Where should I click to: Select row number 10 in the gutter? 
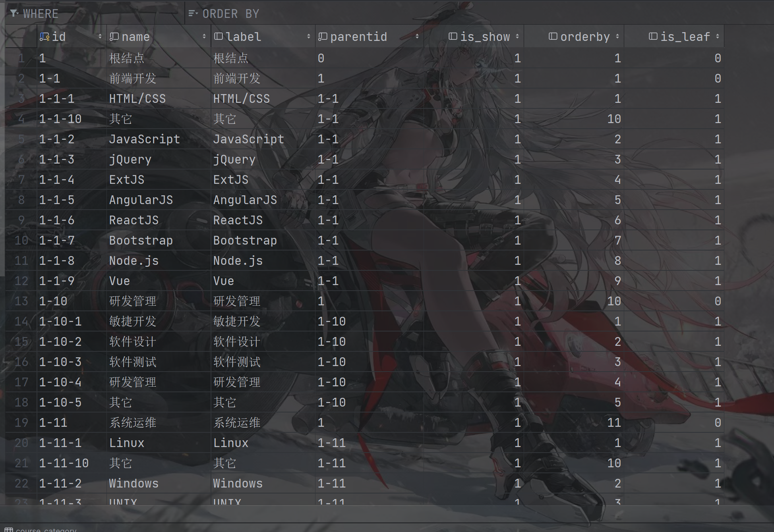tap(21, 241)
